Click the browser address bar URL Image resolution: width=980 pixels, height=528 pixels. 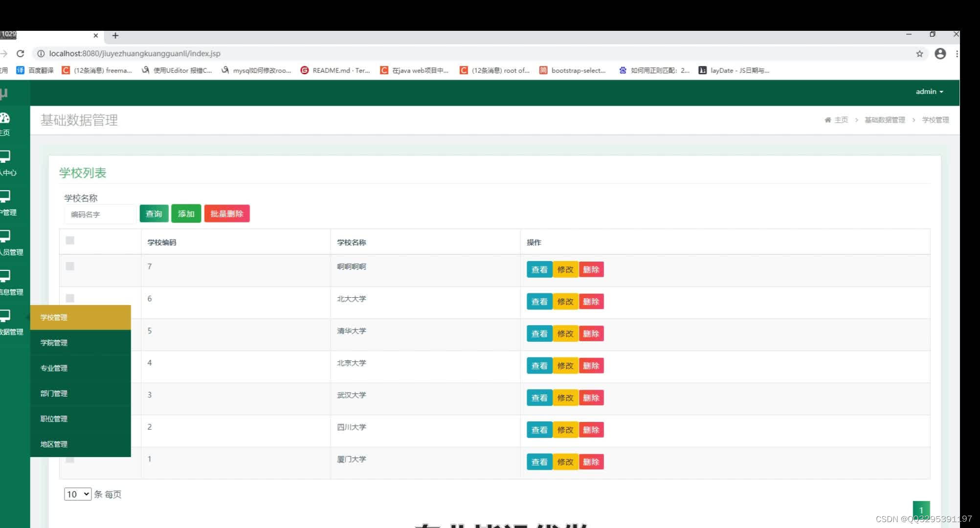[x=134, y=53]
